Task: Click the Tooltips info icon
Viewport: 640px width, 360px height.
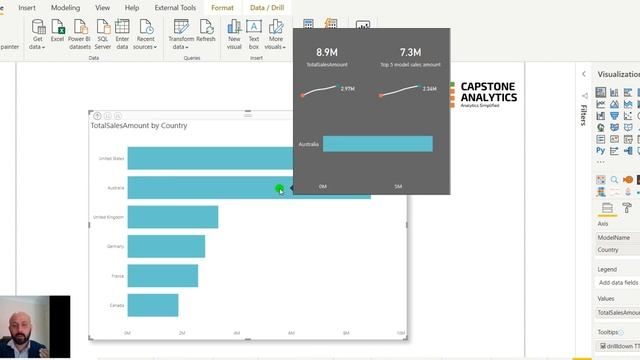Action: click(621, 332)
